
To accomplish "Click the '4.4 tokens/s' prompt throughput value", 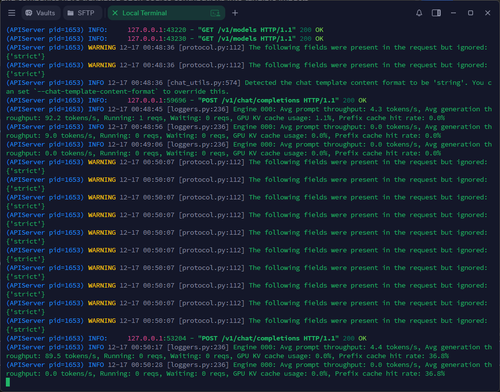I will point(396,347).
